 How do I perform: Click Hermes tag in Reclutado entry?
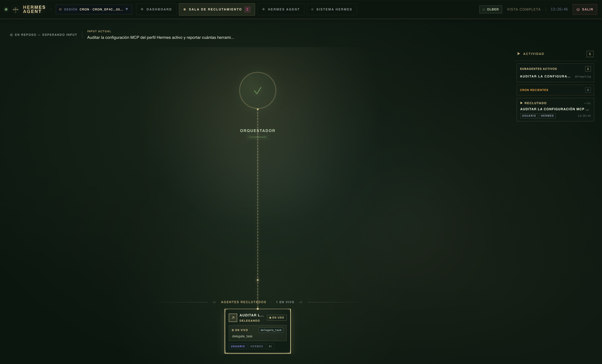(547, 116)
